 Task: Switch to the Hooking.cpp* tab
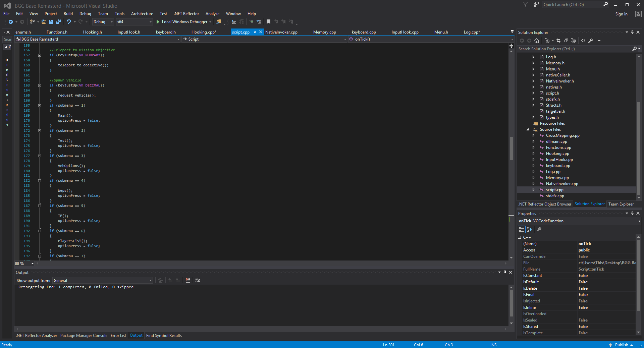click(x=204, y=32)
